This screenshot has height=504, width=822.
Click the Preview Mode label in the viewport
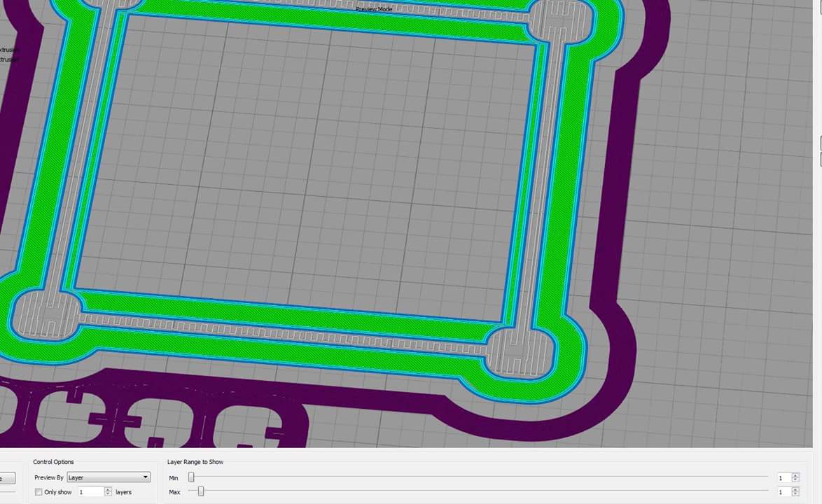374,9
